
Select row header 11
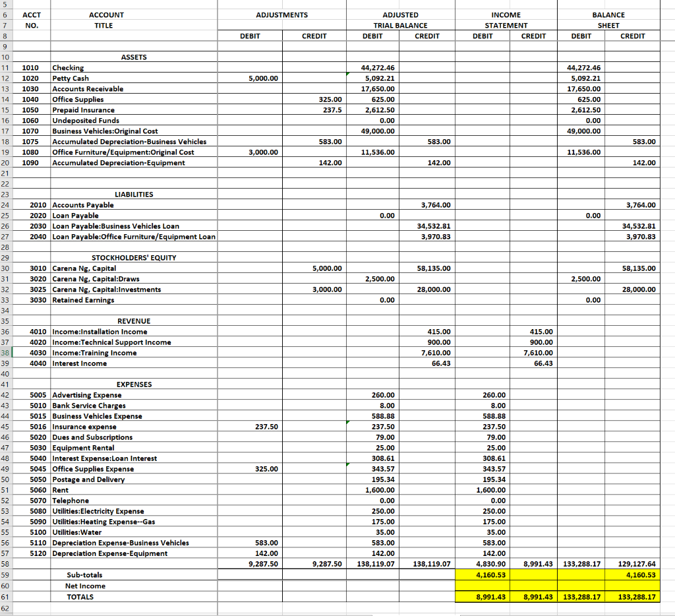pos(7,67)
